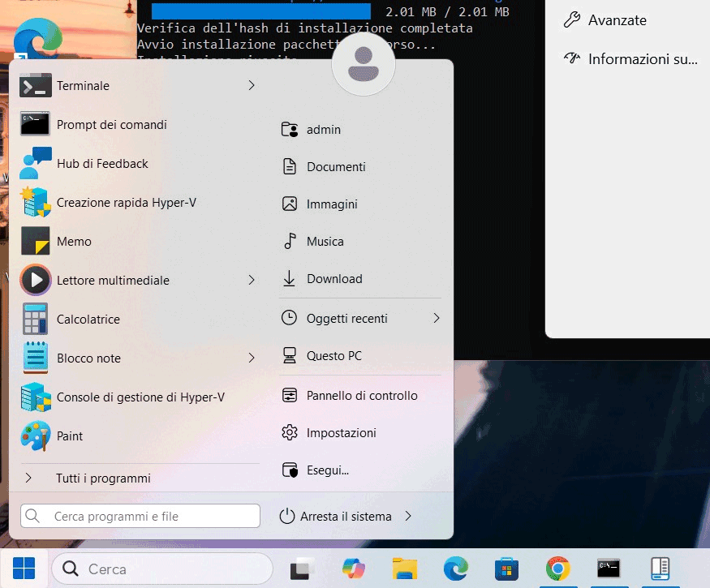Screen dimensions: 710x588
Task: Expand the Oggetti recenti submenu arrow
Action: (x=437, y=318)
